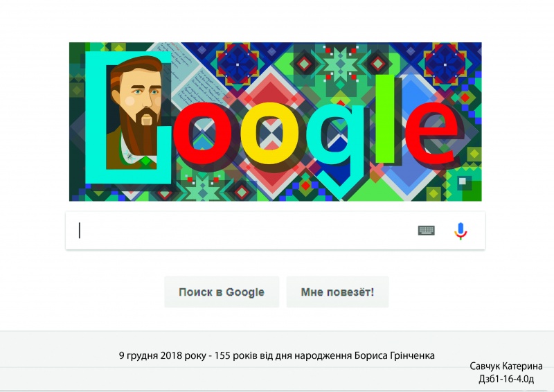Click the 'Мне повезёт!' button

(x=337, y=292)
